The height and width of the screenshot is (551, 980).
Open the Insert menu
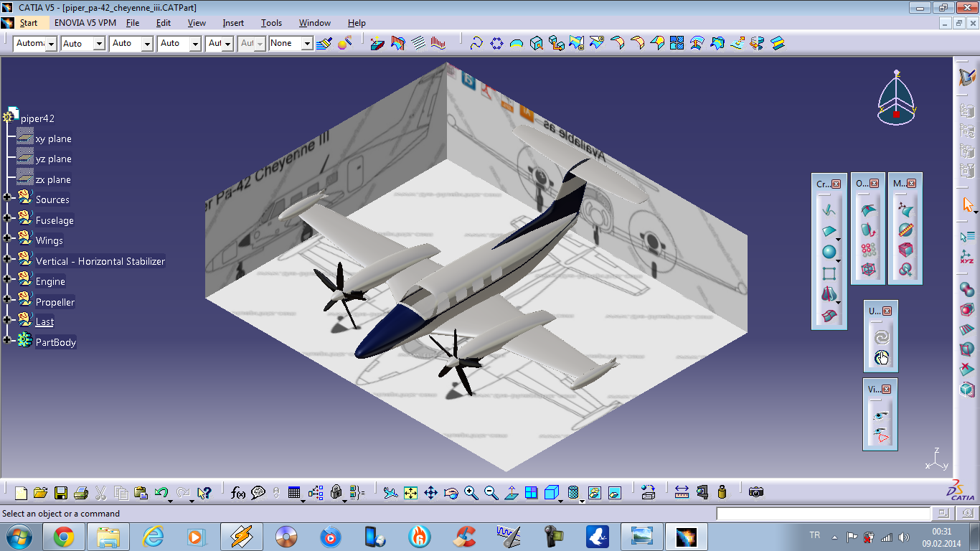tap(233, 23)
